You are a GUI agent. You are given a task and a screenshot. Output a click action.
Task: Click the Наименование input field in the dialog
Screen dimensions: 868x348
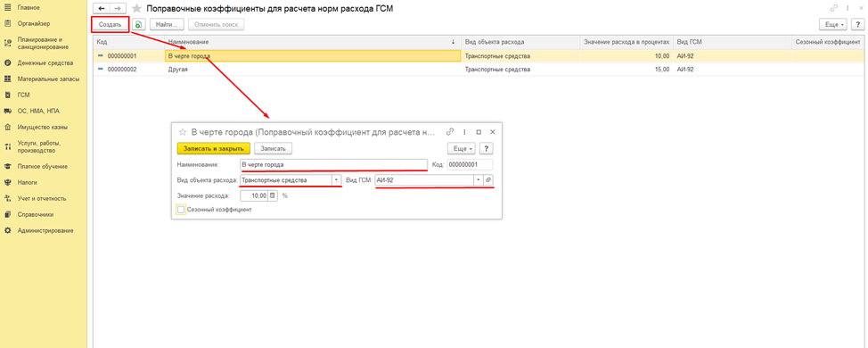334,164
